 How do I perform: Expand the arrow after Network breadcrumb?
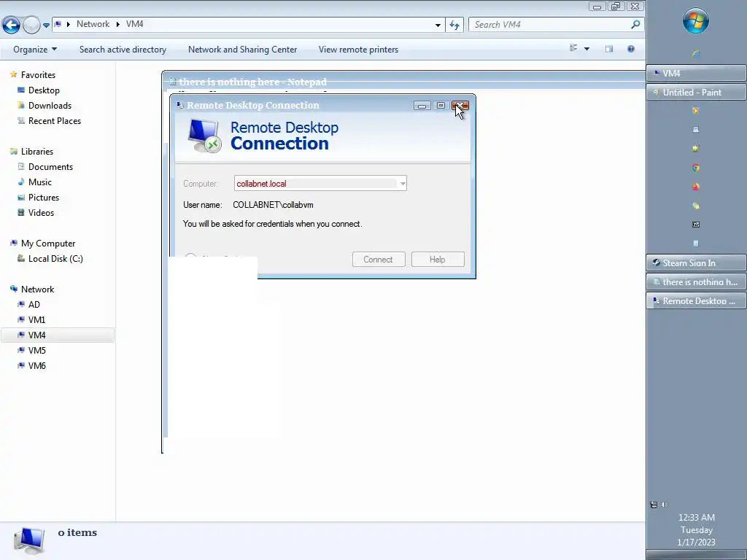(x=117, y=24)
